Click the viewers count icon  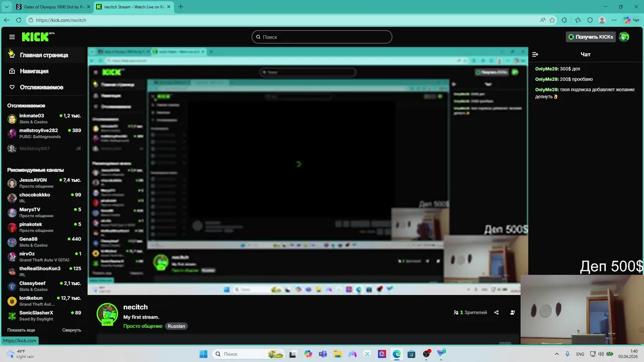456,312
